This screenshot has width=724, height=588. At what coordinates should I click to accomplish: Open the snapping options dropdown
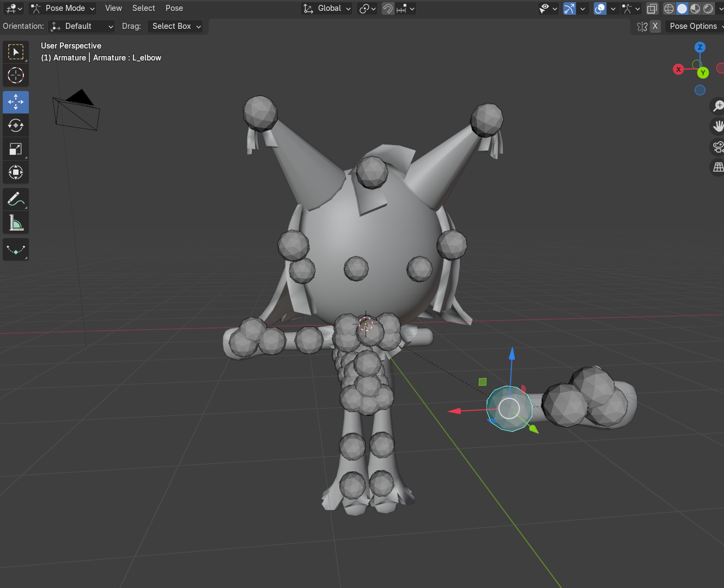click(405, 8)
